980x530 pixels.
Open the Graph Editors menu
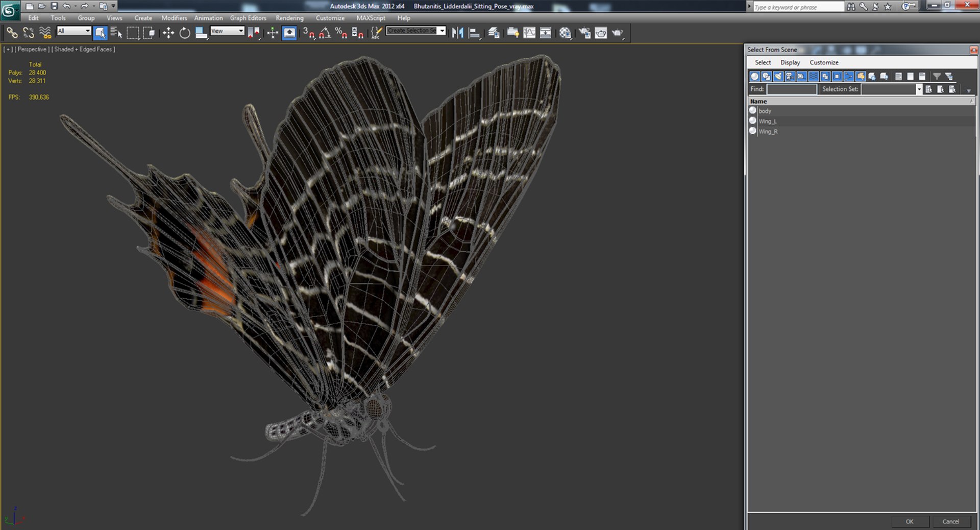click(x=248, y=18)
